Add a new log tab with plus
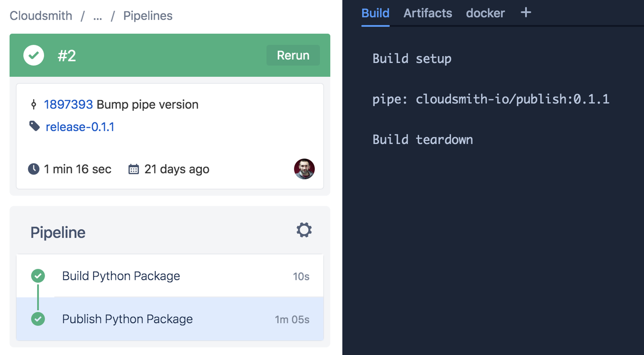This screenshot has height=355, width=644. click(x=526, y=13)
